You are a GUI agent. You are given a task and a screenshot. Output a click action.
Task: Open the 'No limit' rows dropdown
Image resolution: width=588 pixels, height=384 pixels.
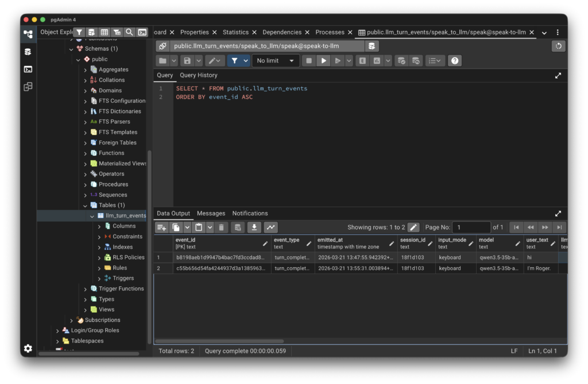pyautogui.click(x=276, y=60)
